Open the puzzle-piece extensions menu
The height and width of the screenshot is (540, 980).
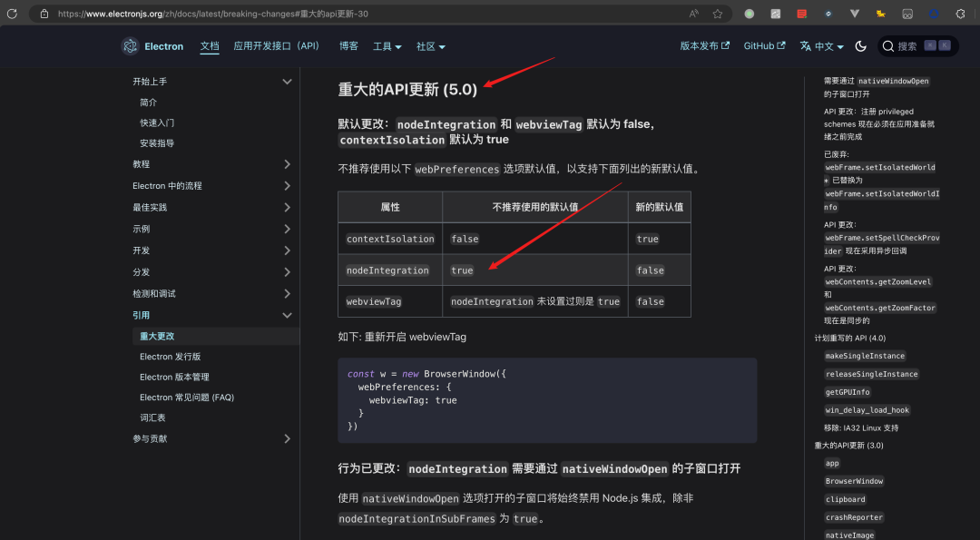pos(961,14)
